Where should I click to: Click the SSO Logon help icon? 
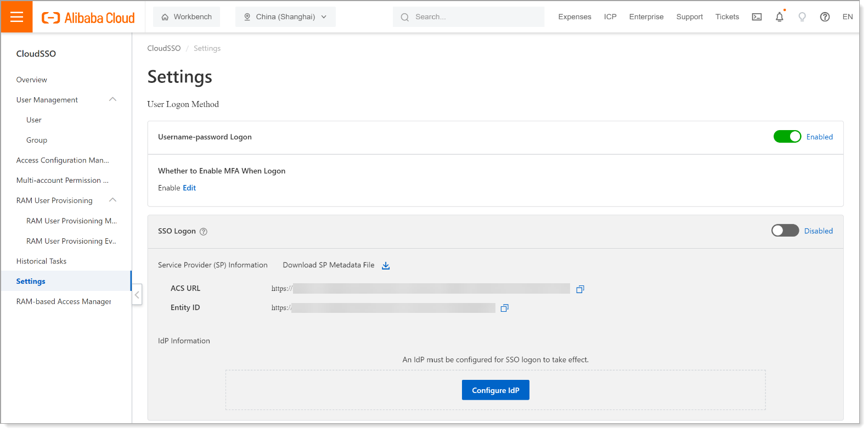(204, 232)
